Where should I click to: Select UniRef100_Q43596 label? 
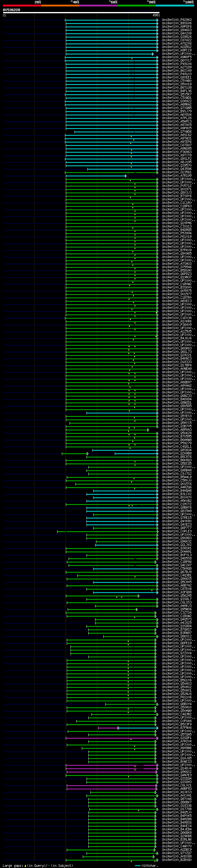[176, 169]
